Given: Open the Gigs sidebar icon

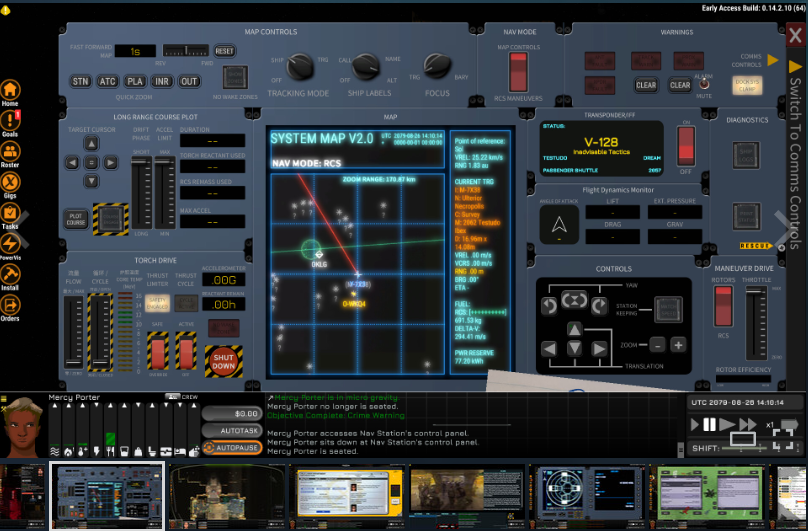Looking at the screenshot, I should click(x=10, y=182).
